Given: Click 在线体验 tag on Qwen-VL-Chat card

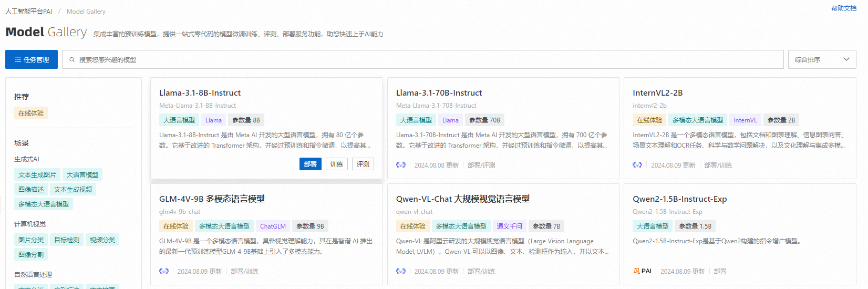Looking at the screenshot, I should pos(413,226).
